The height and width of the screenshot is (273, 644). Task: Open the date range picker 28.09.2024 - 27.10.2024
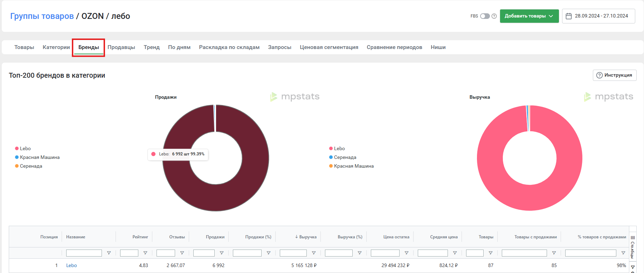click(x=598, y=16)
